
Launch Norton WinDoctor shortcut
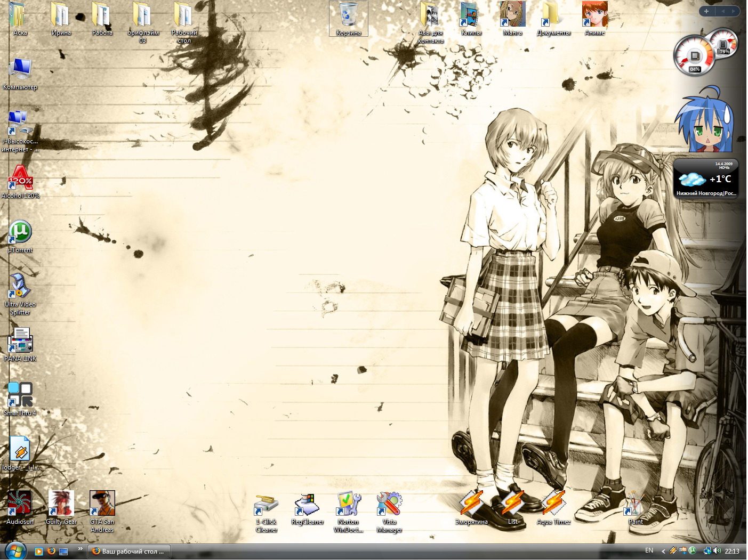[349, 513]
